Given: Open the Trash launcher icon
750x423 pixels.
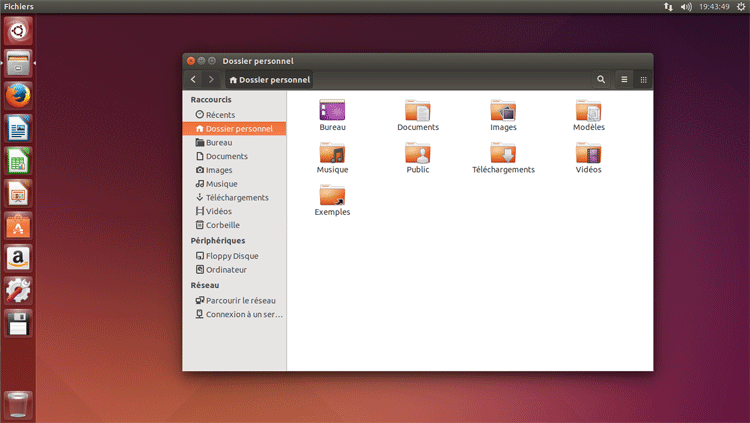Looking at the screenshot, I should point(18,405).
